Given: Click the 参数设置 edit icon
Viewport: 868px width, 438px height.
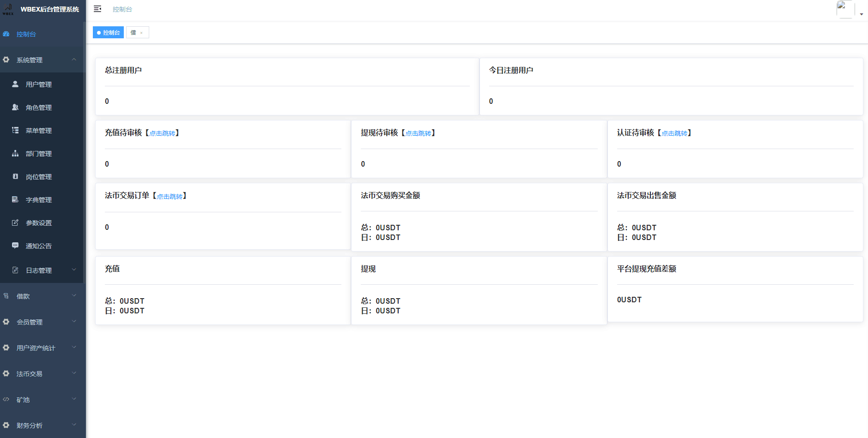Looking at the screenshot, I should [x=15, y=222].
